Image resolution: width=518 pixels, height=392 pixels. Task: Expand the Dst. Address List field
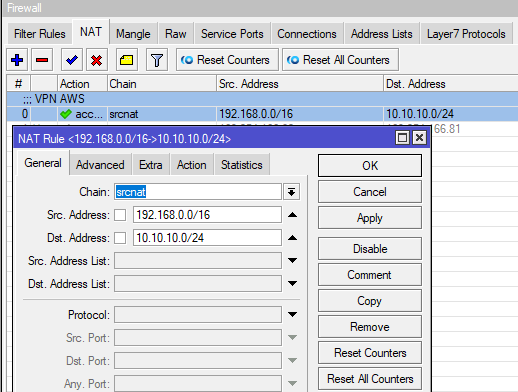tap(292, 284)
